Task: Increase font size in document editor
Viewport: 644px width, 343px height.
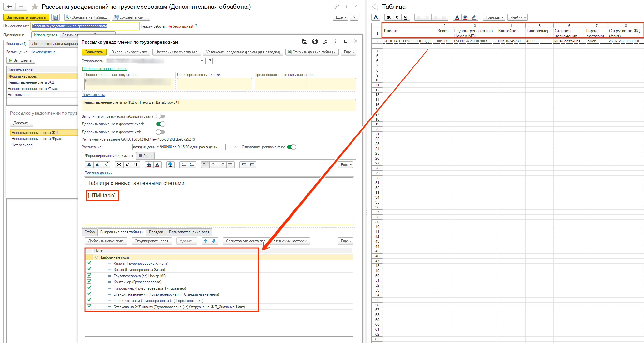Action: coord(97,165)
